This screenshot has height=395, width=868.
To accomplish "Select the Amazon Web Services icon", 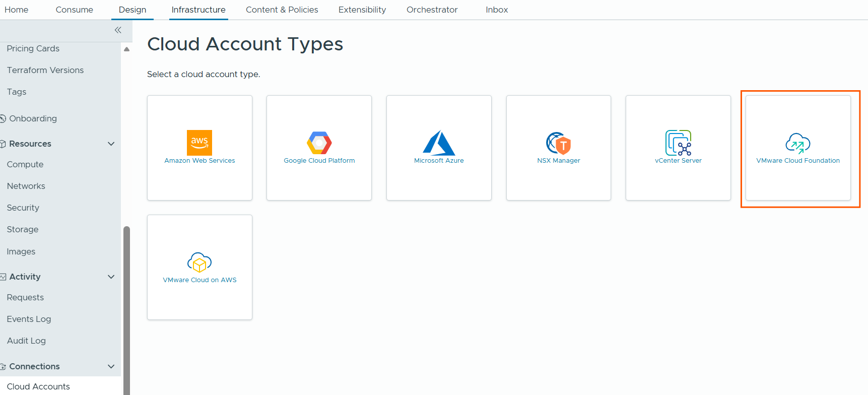I will click(199, 143).
